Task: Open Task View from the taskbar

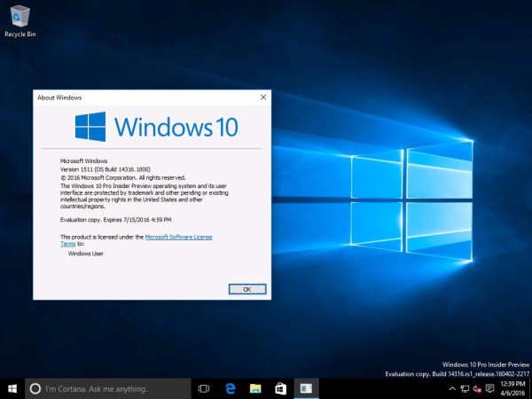Action: click(204, 389)
